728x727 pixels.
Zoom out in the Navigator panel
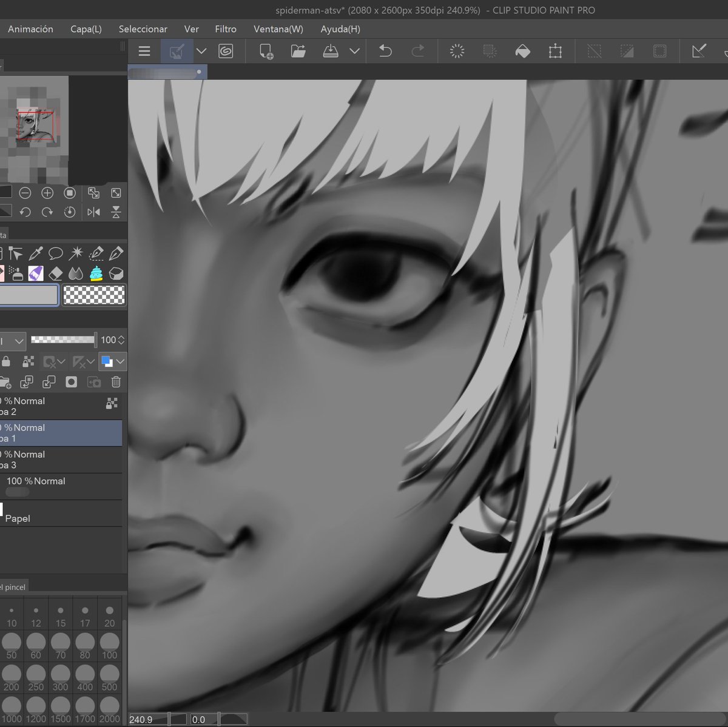(25, 193)
